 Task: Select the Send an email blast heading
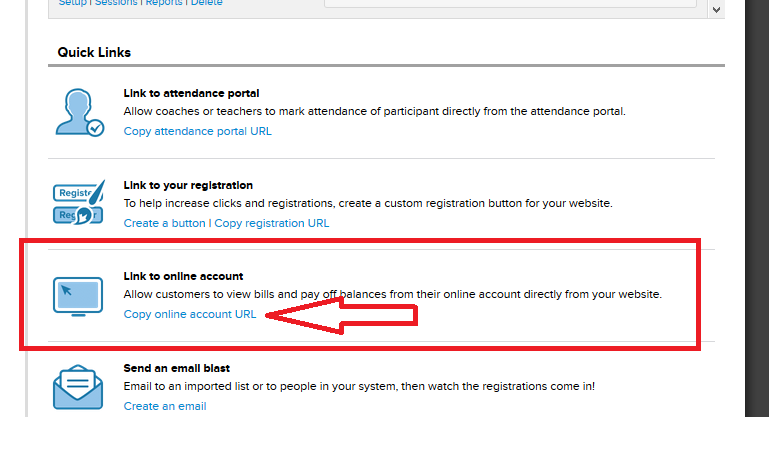click(x=177, y=368)
